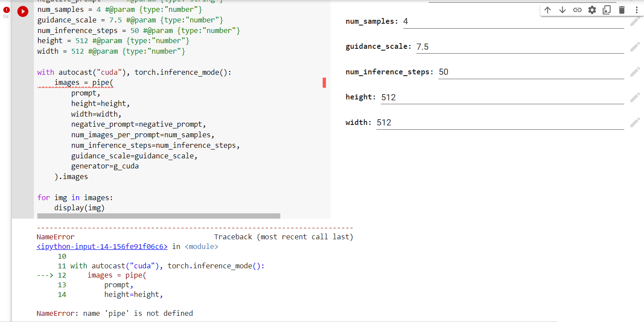Click the horizontal scrollbar below the code
The width and height of the screenshot is (644, 322).
tap(158, 216)
